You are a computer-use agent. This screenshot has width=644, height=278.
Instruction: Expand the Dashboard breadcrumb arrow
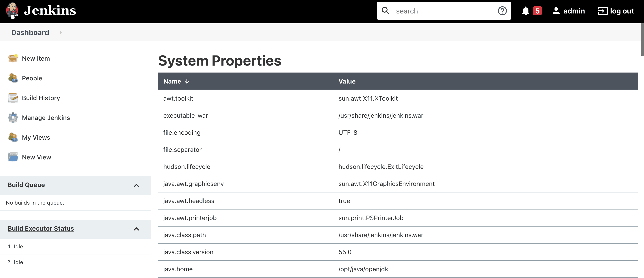click(61, 33)
